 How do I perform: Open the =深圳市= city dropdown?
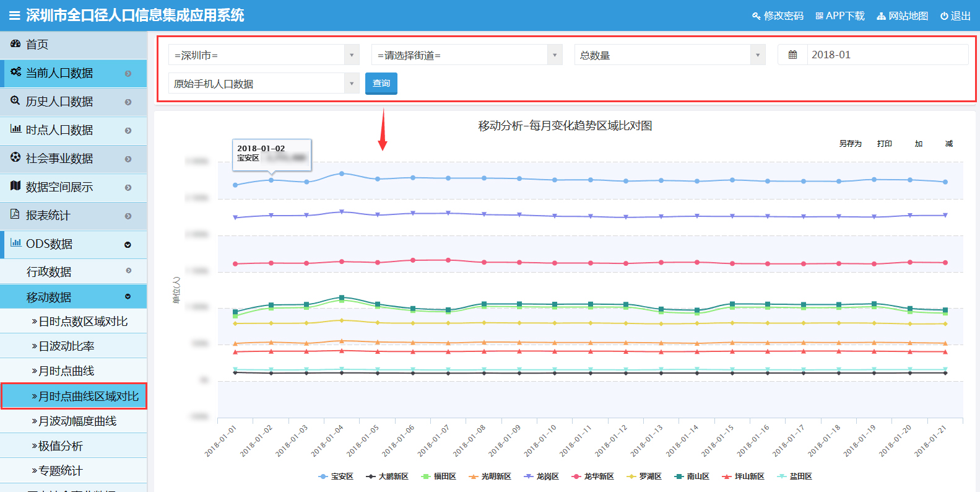point(264,55)
